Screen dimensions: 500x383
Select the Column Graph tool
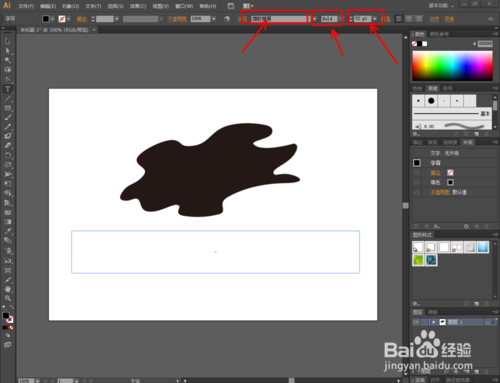coord(8,261)
